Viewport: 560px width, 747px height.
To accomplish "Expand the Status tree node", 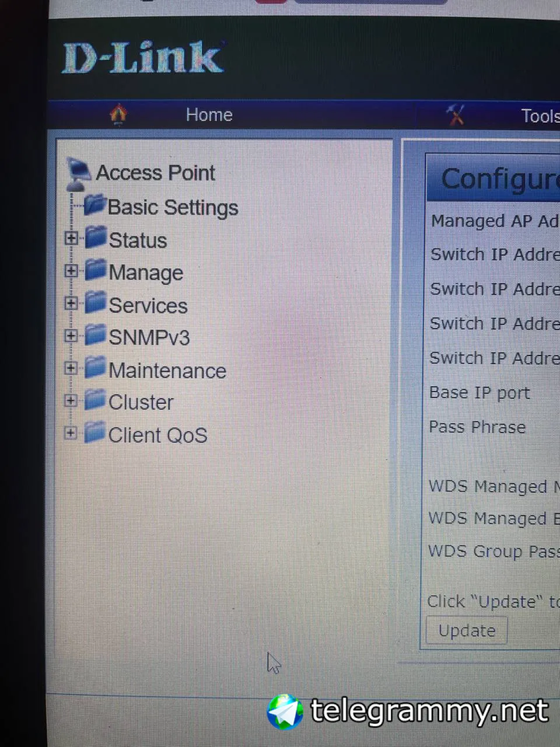I will (71, 238).
